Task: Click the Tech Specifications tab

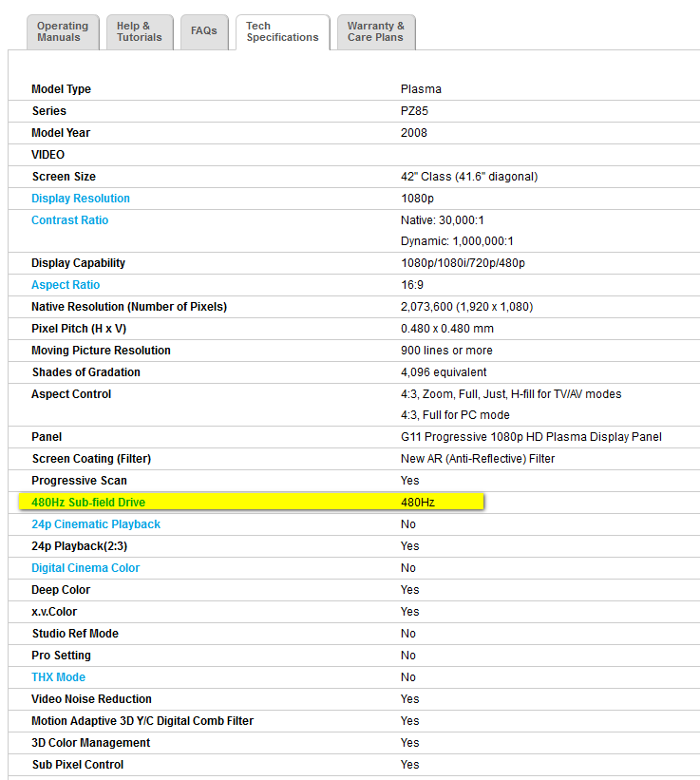Action: tap(282, 32)
